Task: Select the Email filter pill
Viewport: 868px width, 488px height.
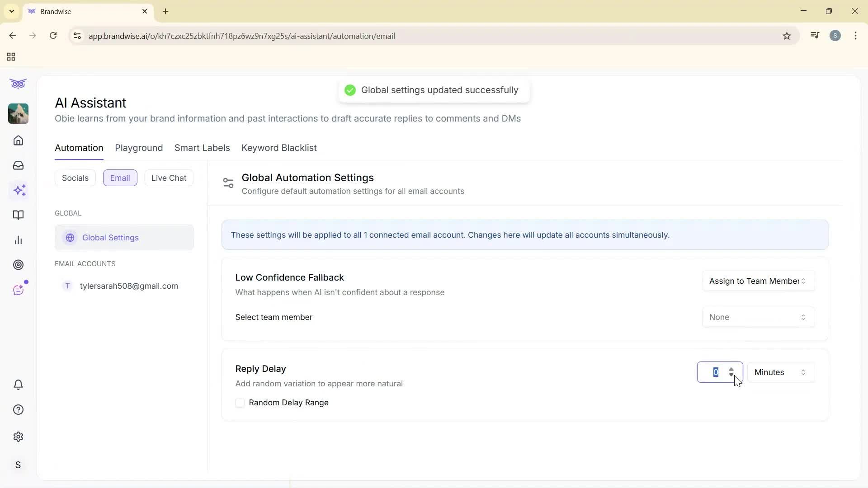Action: click(120, 178)
